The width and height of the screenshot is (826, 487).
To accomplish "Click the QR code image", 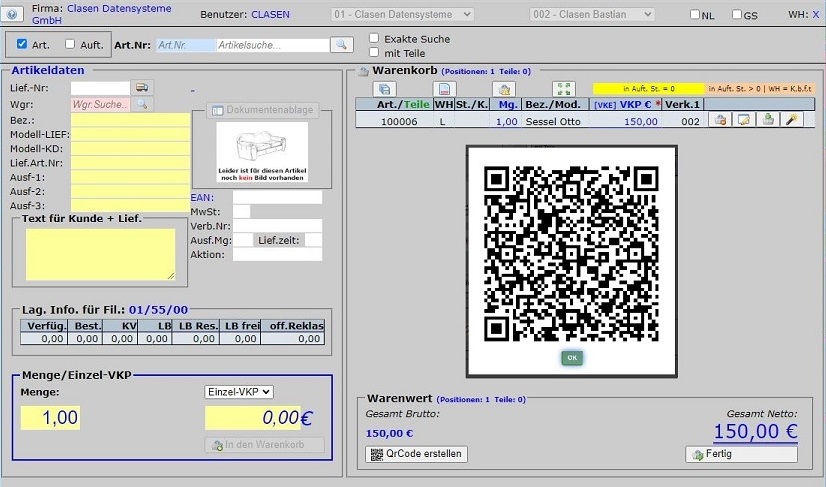I will (x=572, y=254).
